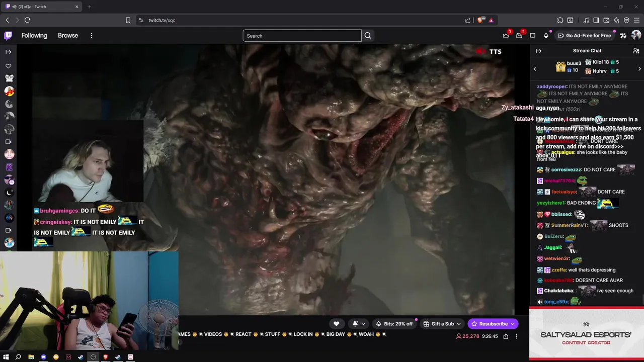Toggle the Brave Shields lion icon
The height and width of the screenshot is (362, 644).
click(x=480, y=20)
